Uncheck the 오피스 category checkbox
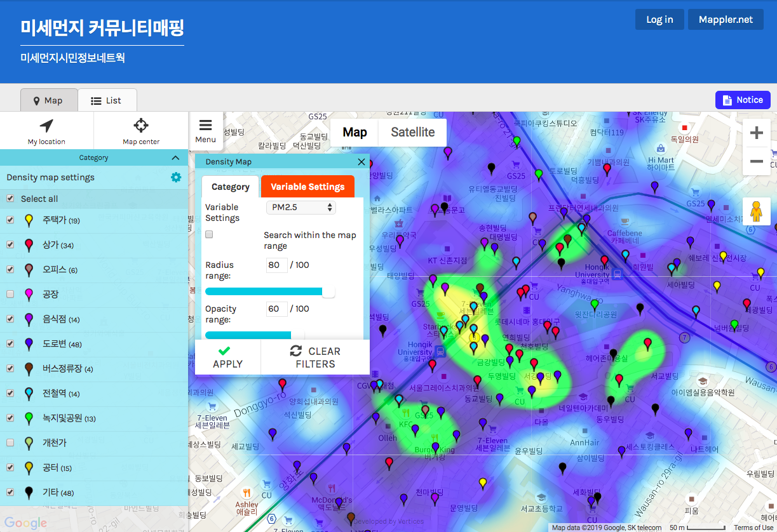Image resolution: width=777 pixels, height=532 pixels. point(10,270)
